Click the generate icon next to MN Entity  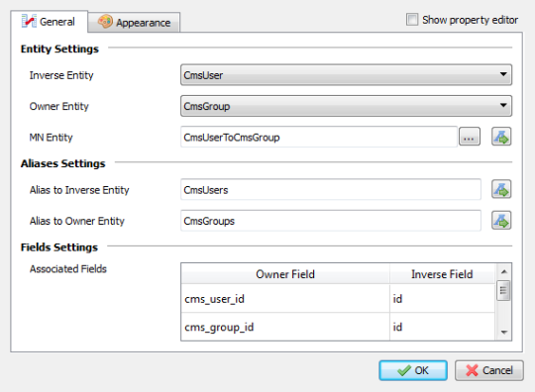pyautogui.click(x=501, y=137)
